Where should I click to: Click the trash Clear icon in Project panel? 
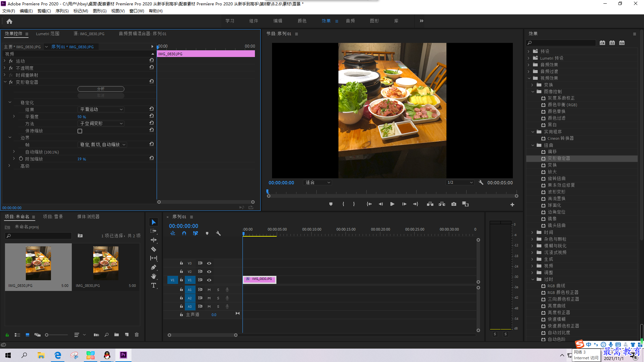[137, 335]
